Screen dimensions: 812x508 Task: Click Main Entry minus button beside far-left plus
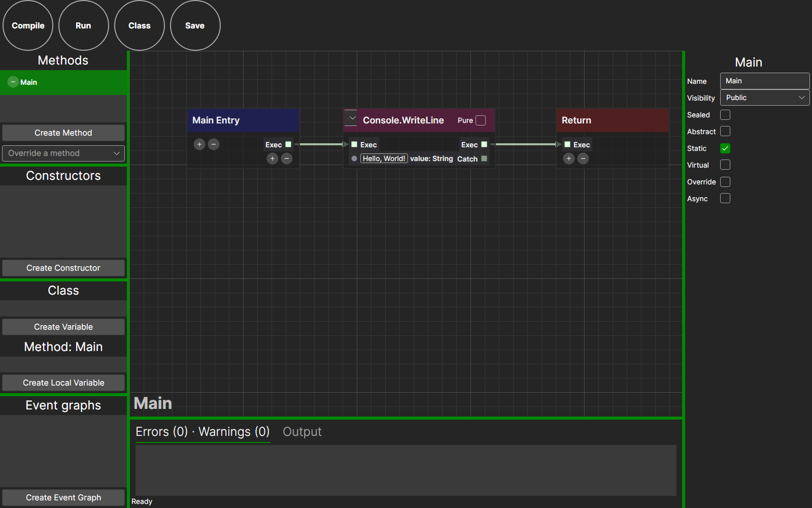click(x=214, y=144)
